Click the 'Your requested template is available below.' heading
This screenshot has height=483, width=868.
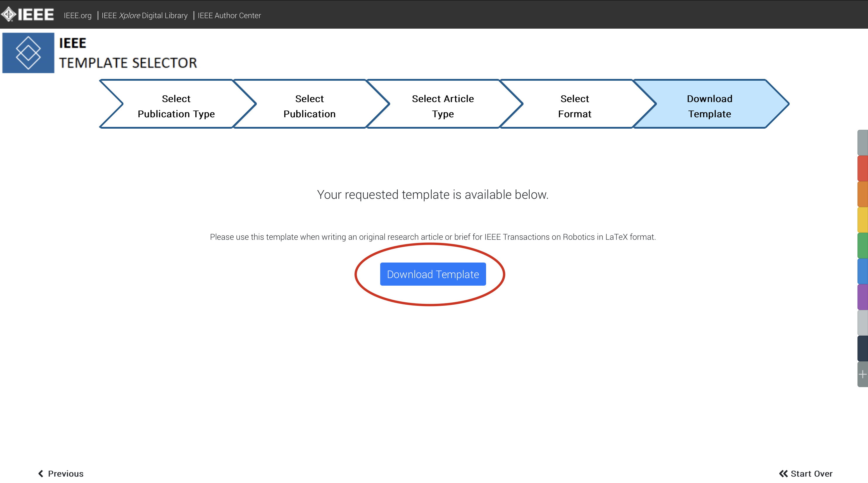pos(433,195)
